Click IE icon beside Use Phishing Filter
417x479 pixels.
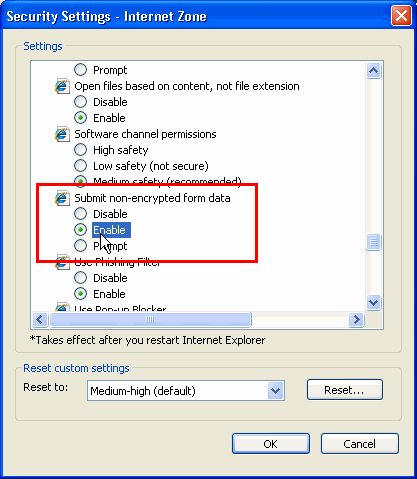62,262
